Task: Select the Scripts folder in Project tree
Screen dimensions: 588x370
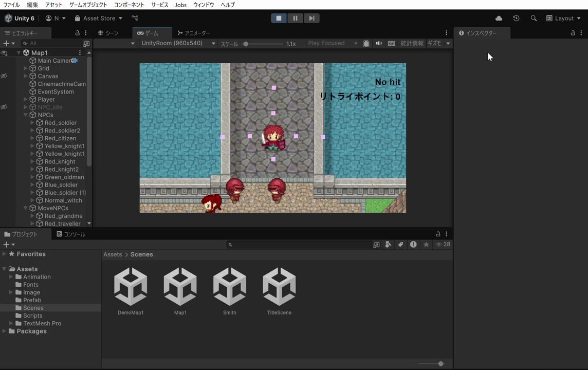Action: 32,316
